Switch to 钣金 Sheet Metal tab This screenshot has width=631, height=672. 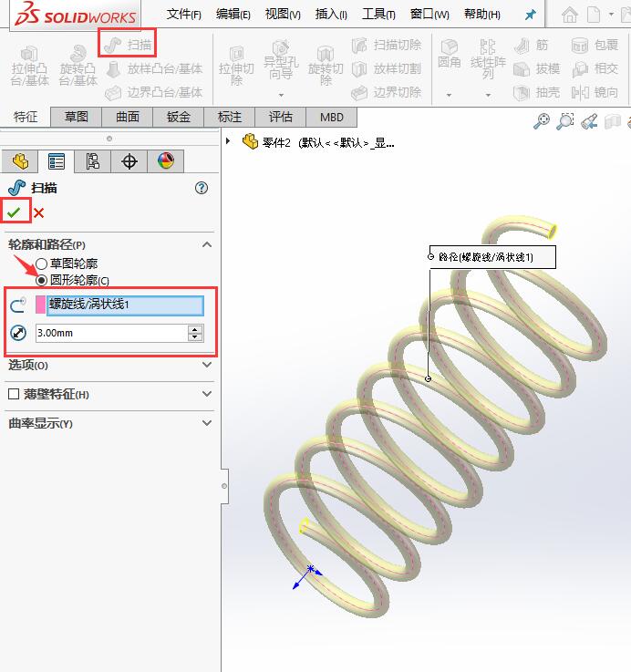coord(179,117)
